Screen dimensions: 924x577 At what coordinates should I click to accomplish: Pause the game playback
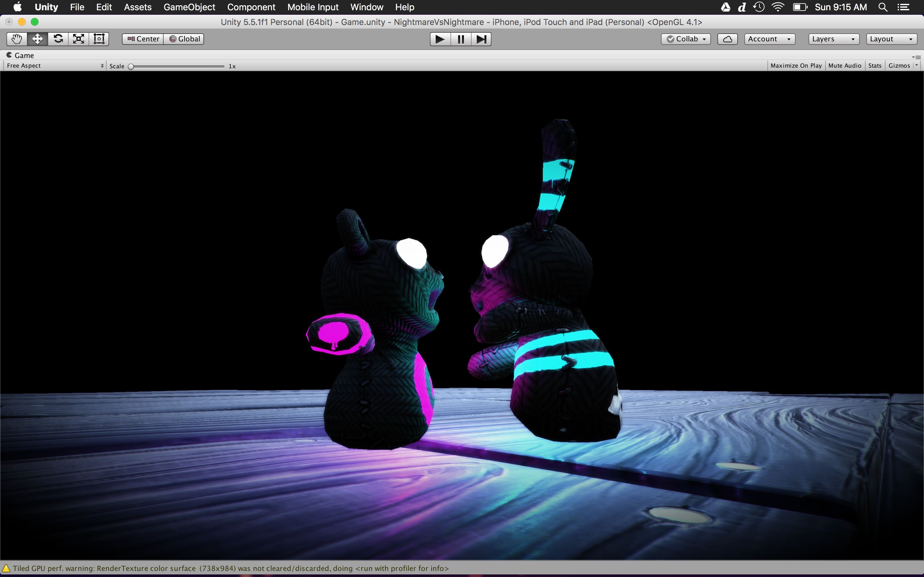[x=460, y=39]
